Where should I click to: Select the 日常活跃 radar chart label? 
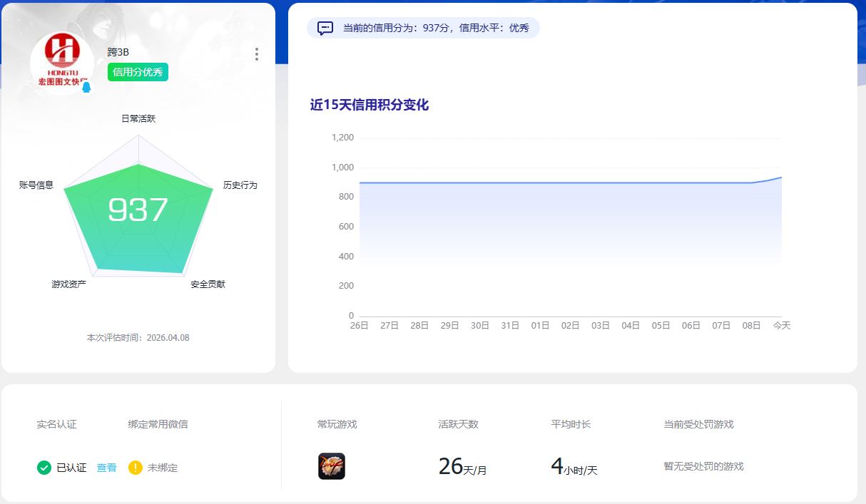tap(138, 118)
